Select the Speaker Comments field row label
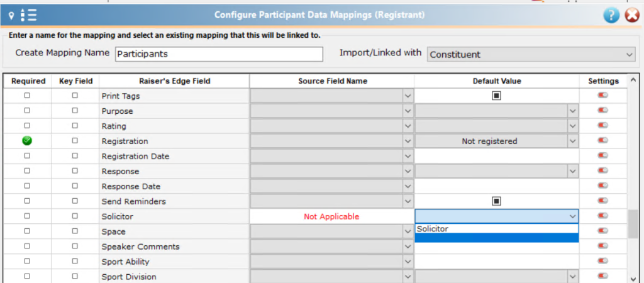644x283 pixels. pyautogui.click(x=140, y=247)
